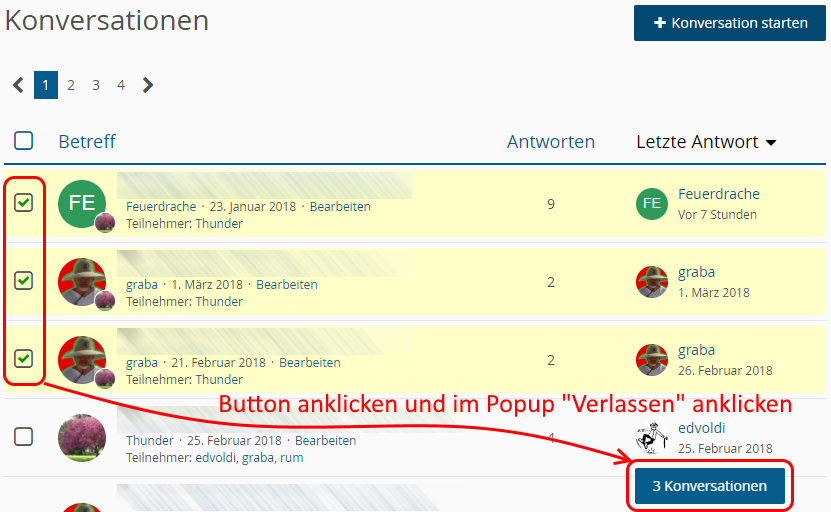
Task: Open graba last-reply link dated 1. März 2018
Action: tap(696, 272)
